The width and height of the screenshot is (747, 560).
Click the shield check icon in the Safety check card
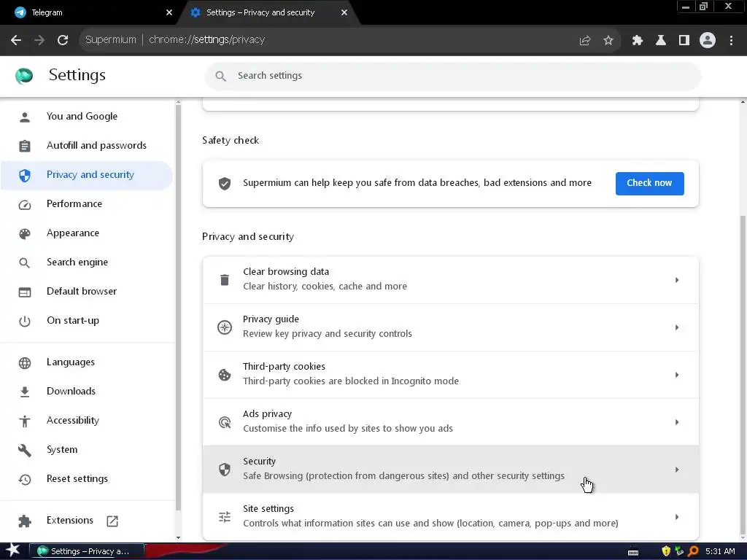point(225,183)
